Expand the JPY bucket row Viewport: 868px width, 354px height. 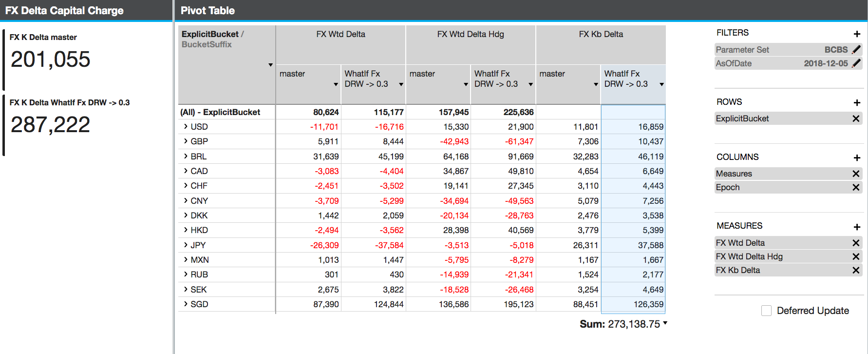pos(186,245)
